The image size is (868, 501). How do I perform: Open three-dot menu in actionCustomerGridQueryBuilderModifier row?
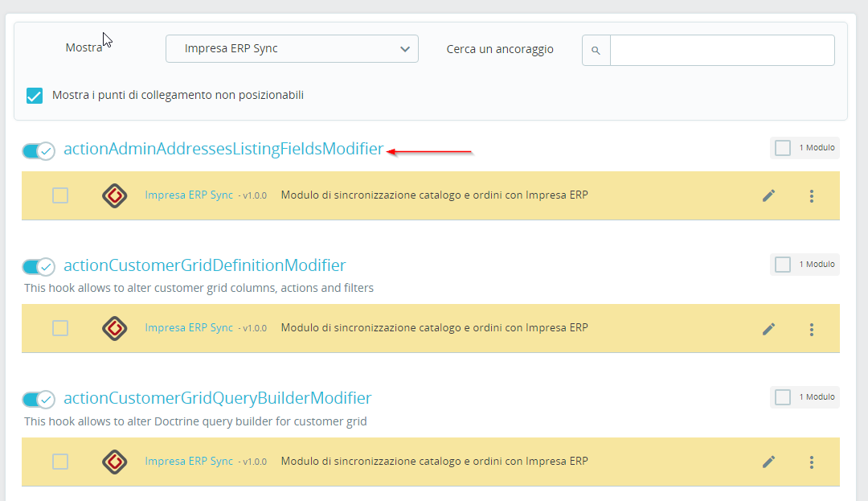point(812,462)
